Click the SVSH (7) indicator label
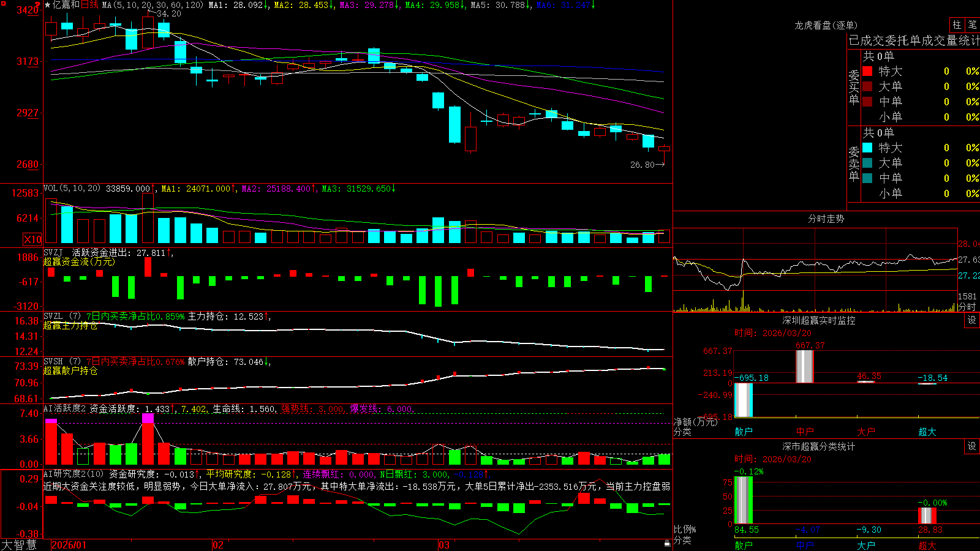This screenshot has height=551, width=980. pyautogui.click(x=62, y=361)
